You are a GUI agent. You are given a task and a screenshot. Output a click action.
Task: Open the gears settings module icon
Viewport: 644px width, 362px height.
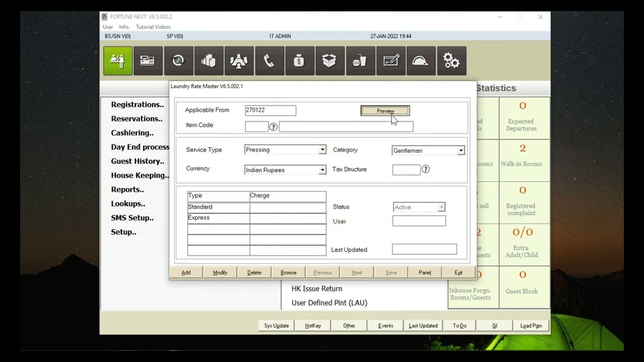[451, 61]
